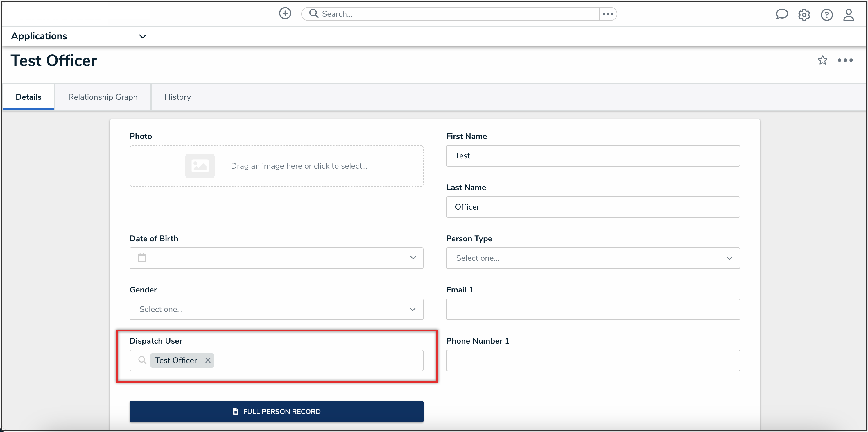This screenshot has height=432, width=868.
Task: Expand the Date of Birth picker arrow
Action: pos(413,258)
